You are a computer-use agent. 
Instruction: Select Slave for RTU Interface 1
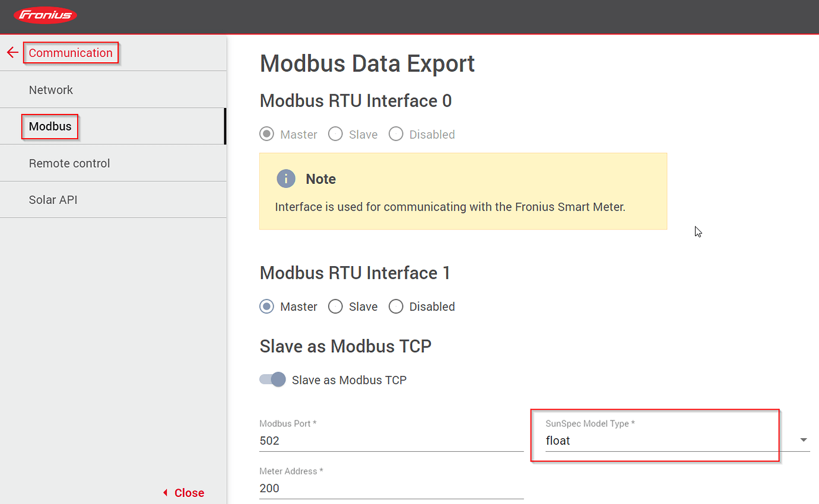(x=335, y=307)
